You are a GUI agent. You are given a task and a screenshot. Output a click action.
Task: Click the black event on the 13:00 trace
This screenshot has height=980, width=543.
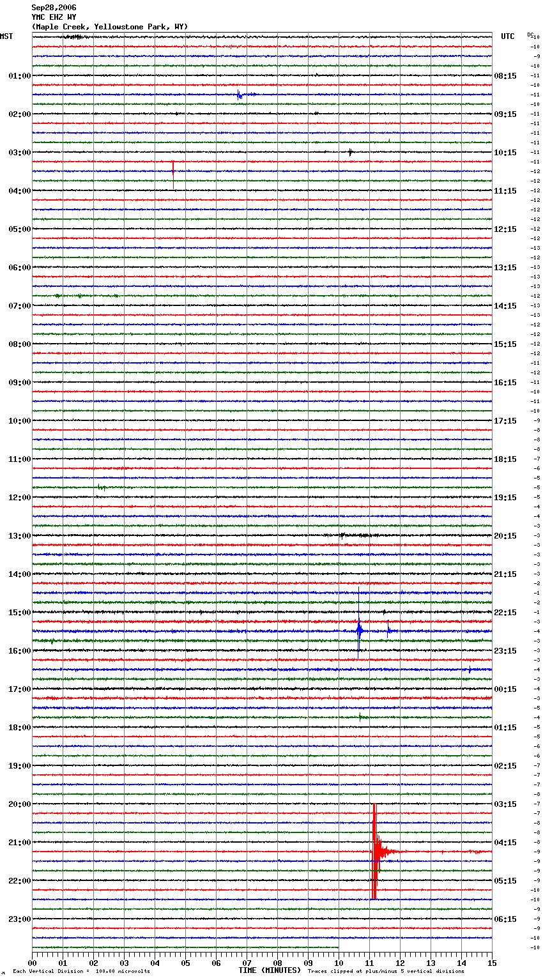coord(344,535)
